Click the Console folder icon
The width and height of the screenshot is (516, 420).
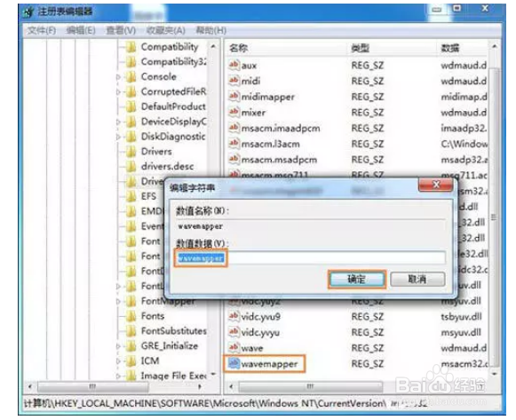[x=131, y=77]
